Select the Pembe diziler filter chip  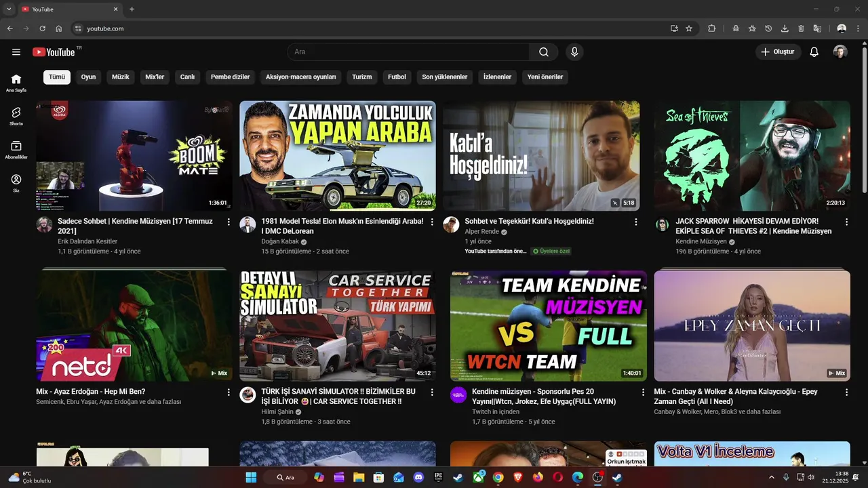pyautogui.click(x=231, y=77)
